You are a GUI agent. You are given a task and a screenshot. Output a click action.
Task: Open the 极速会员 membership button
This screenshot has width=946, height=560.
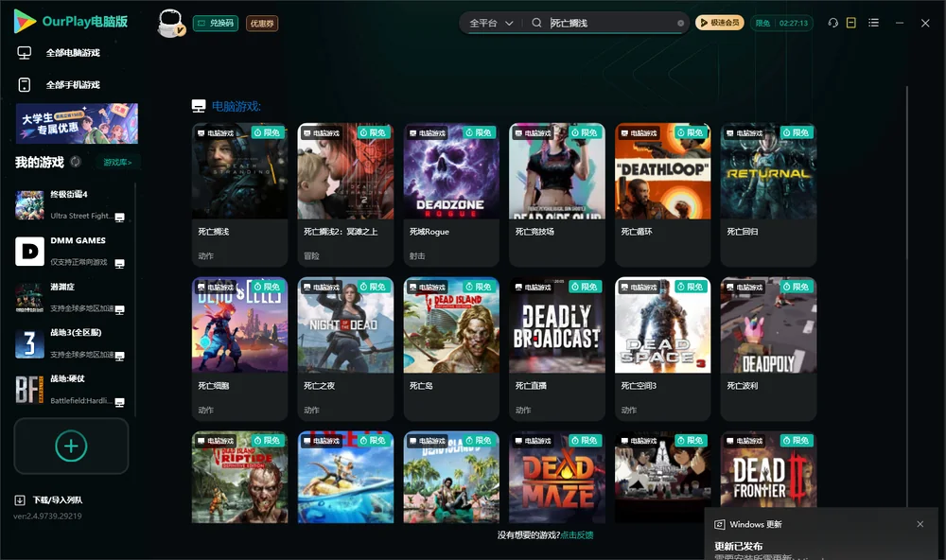pos(720,23)
